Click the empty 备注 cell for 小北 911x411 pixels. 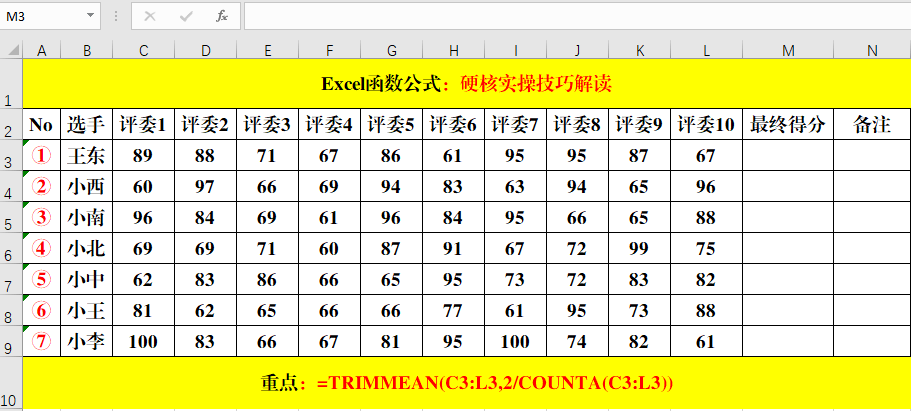click(x=872, y=249)
